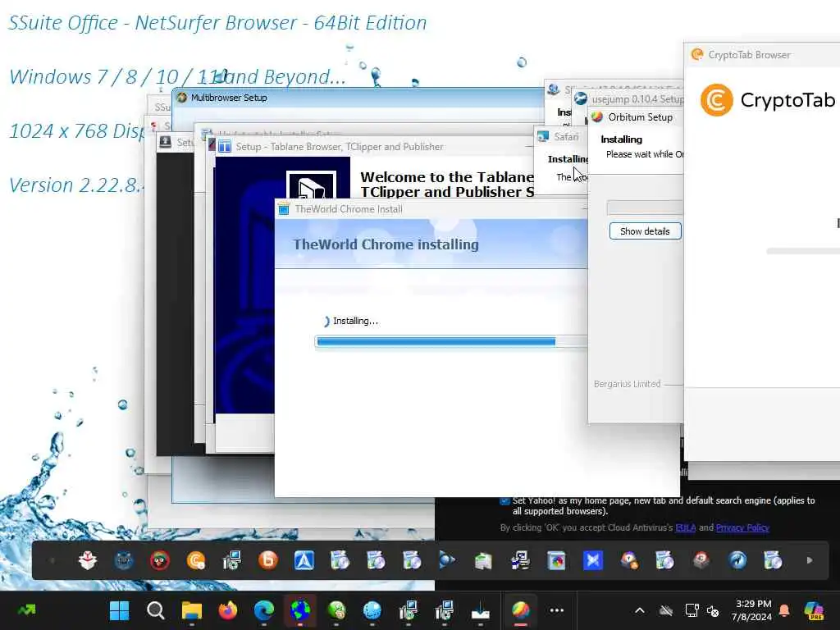The width and height of the screenshot is (840, 630).
Task: Open the red bird circle icon in the dock
Action: (x=160, y=560)
